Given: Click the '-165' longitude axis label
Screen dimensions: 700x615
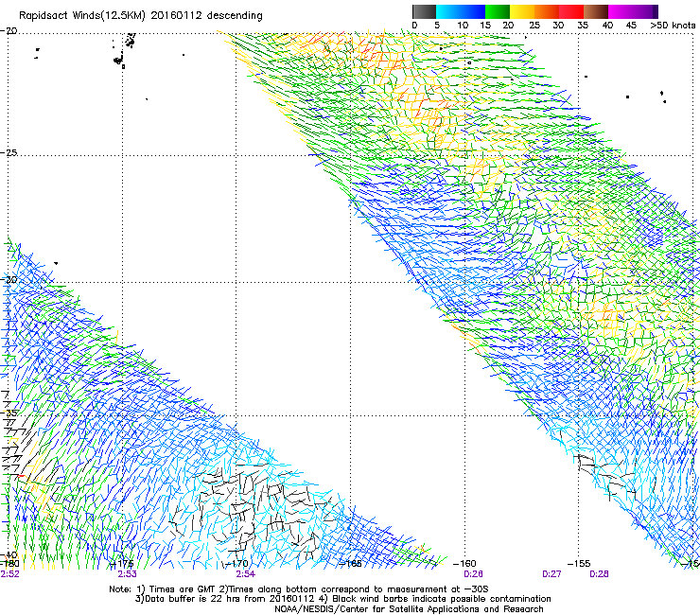Looking at the screenshot, I should 350,564.
